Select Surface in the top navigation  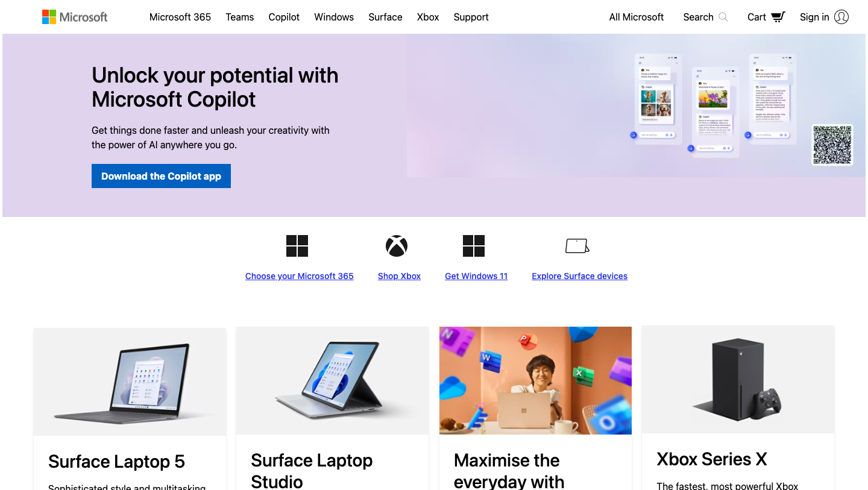tap(385, 17)
